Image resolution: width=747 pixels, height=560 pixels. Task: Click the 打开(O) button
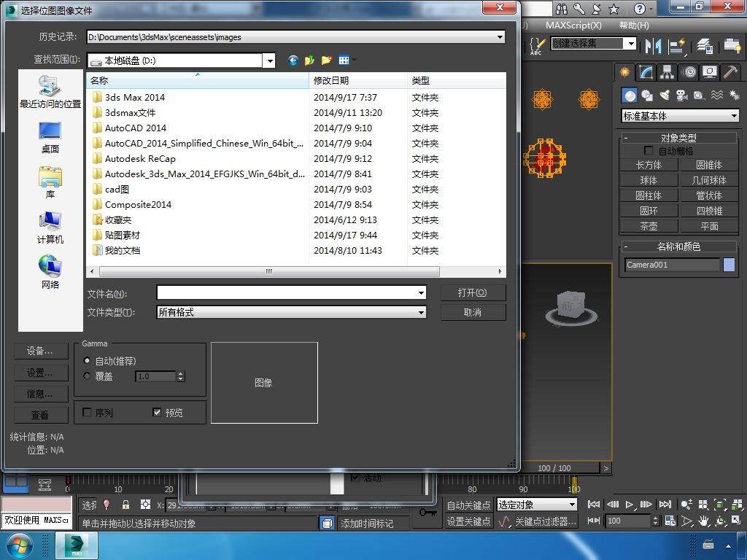coord(473,292)
